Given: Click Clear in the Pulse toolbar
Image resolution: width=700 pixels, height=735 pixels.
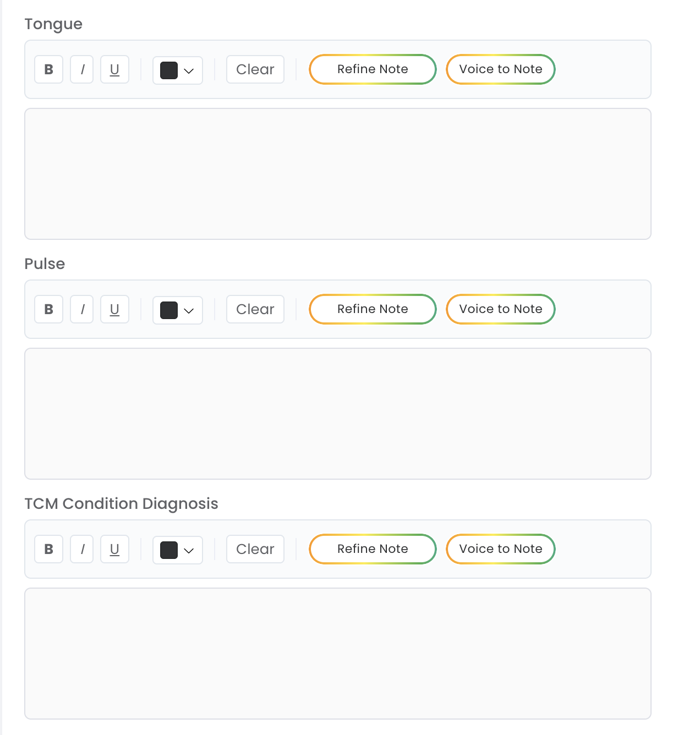Looking at the screenshot, I should pyautogui.click(x=255, y=309).
